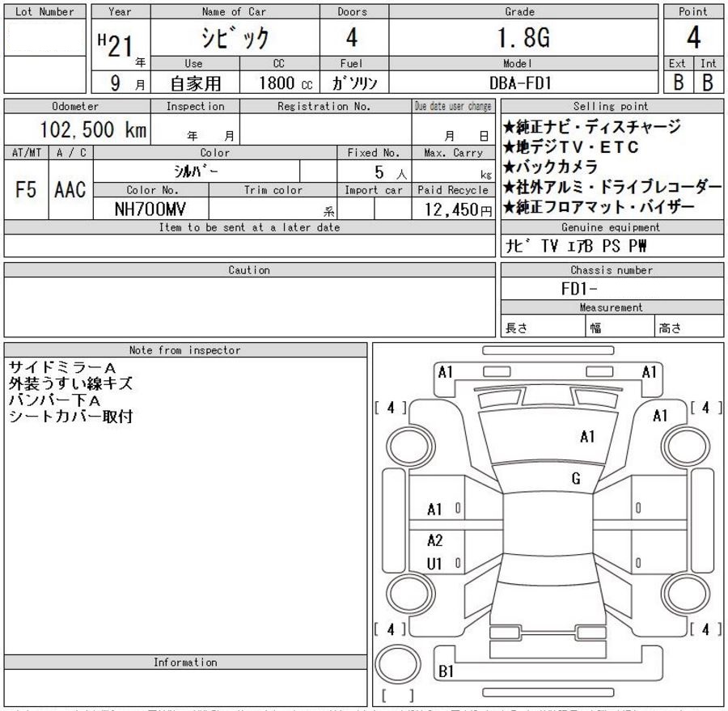Select selling point 地デジTV・ETC
The width and height of the screenshot is (728, 711).
(x=571, y=147)
